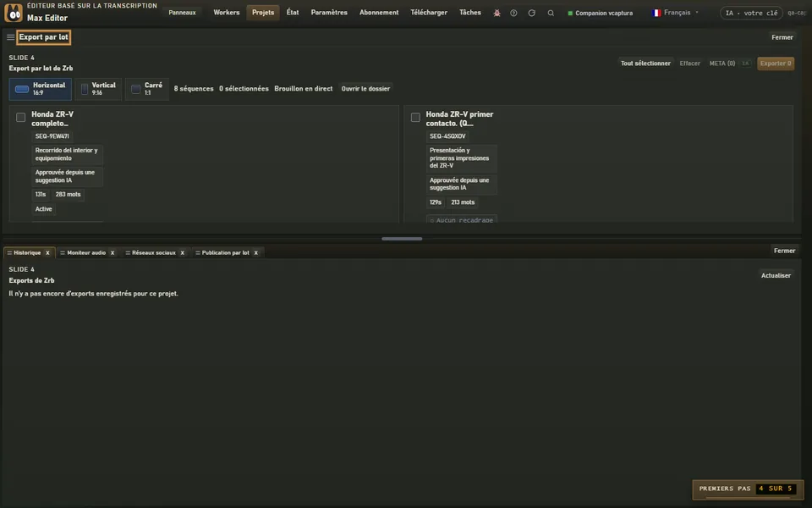Open the Panneaux menu
The height and width of the screenshot is (508, 812).
(x=183, y=13)
